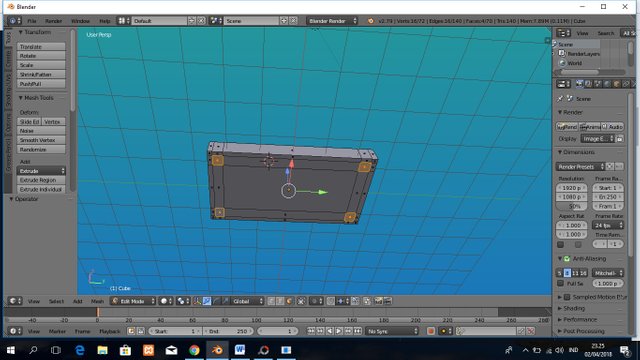The height and width of the screenshot is (360, 640).
Task: Click the Extrude Region button
Action: pyautogui.click(x=41, y=180)
